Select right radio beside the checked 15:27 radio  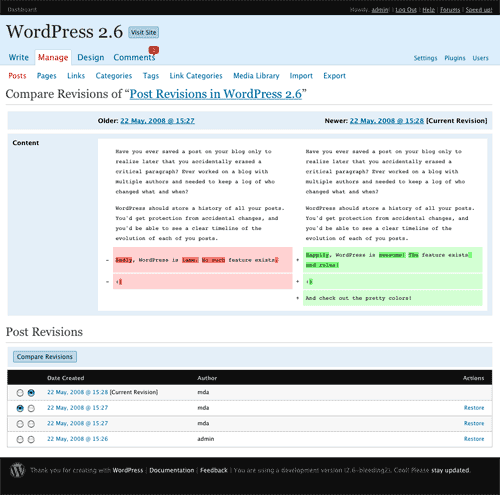[31, 408]
